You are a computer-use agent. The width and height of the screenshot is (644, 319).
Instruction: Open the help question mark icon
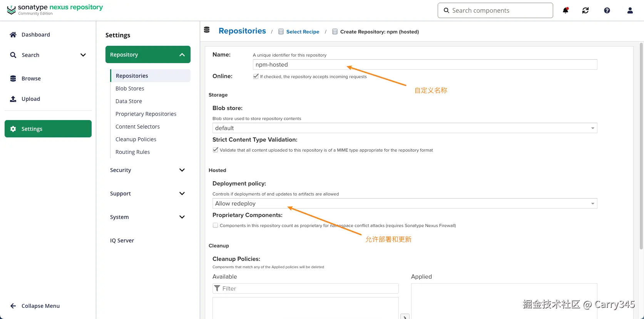(x=607, y=10)
